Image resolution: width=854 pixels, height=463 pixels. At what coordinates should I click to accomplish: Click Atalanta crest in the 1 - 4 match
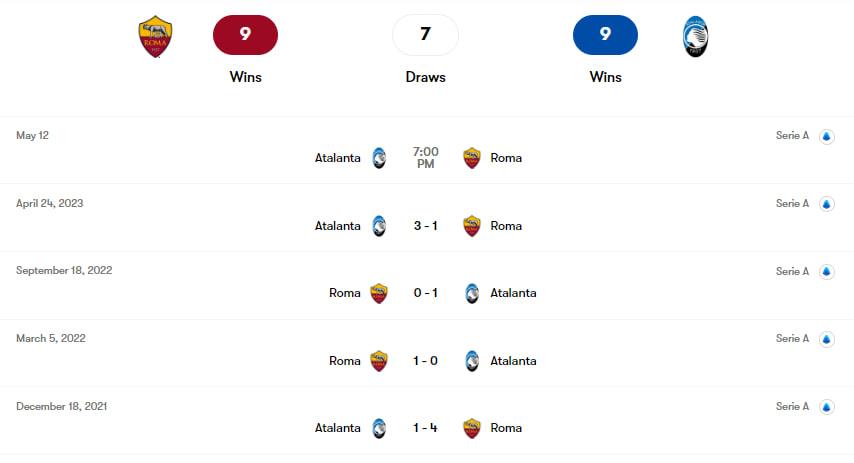click(x=379, y=428)
